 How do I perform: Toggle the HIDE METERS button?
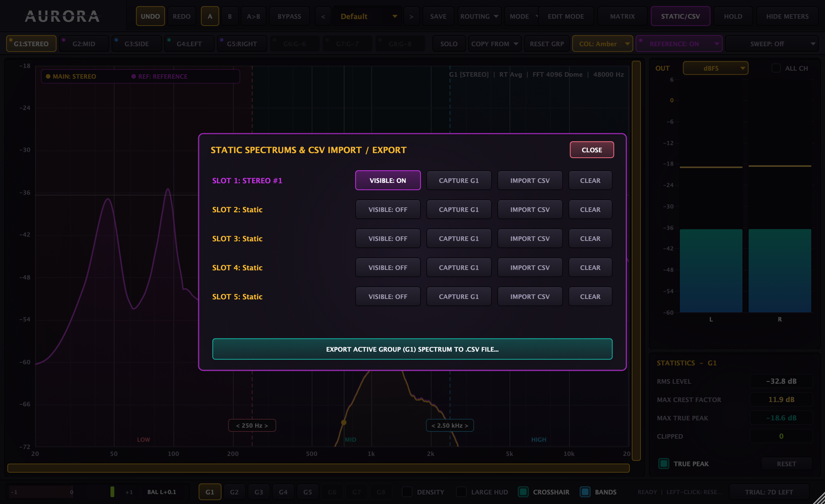[x=787, y=16]
